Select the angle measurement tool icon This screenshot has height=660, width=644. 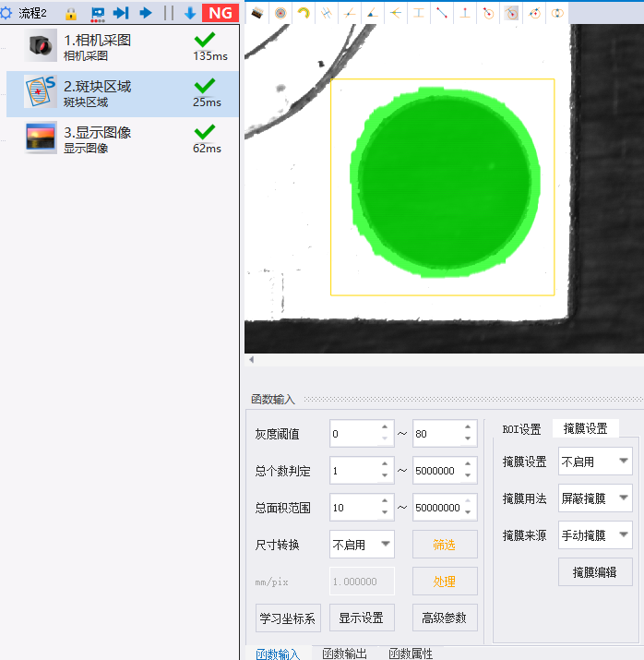coord(372,13)
